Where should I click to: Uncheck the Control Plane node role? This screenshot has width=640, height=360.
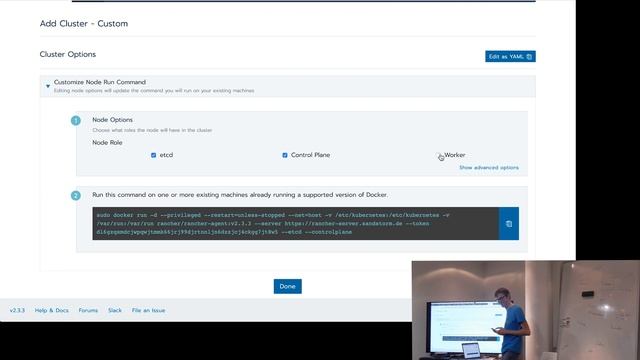(x=285, y=155)
